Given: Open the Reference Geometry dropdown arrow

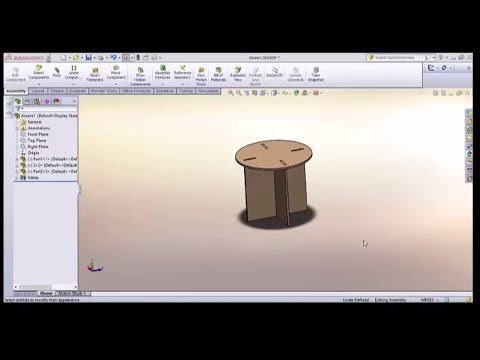Looking at the screenshot, I should [182, 84].
